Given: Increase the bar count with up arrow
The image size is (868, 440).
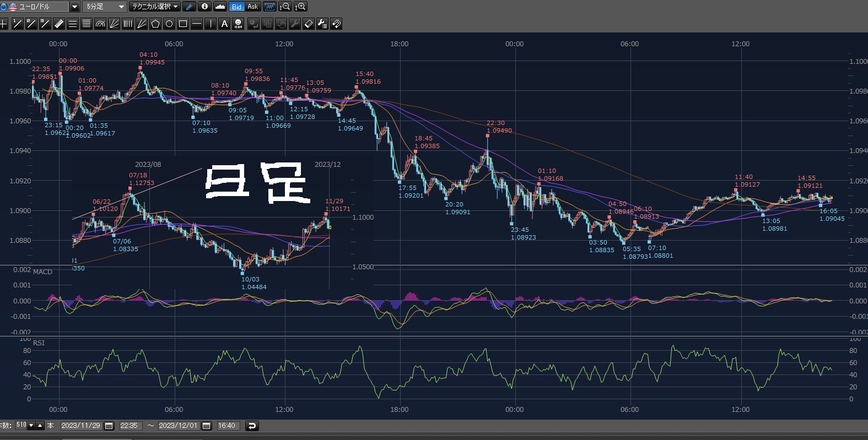Looking at the screenshot, I should pos(40,426).
